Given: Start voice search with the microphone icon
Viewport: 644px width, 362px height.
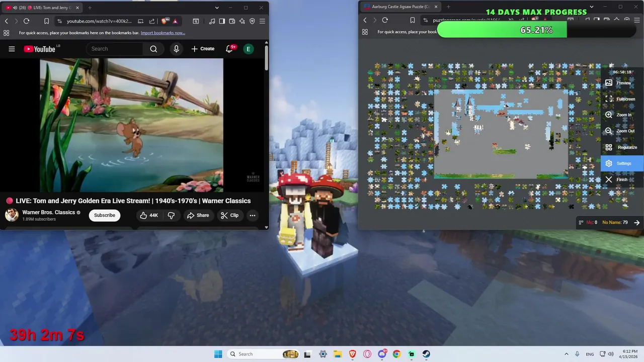Looking at the screenshot, I should click(x=176, y=49).
